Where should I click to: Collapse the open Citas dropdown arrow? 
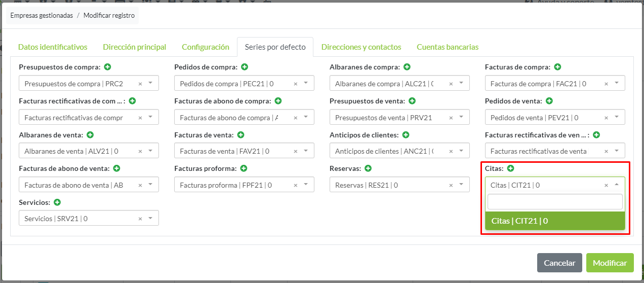[617, 185]
